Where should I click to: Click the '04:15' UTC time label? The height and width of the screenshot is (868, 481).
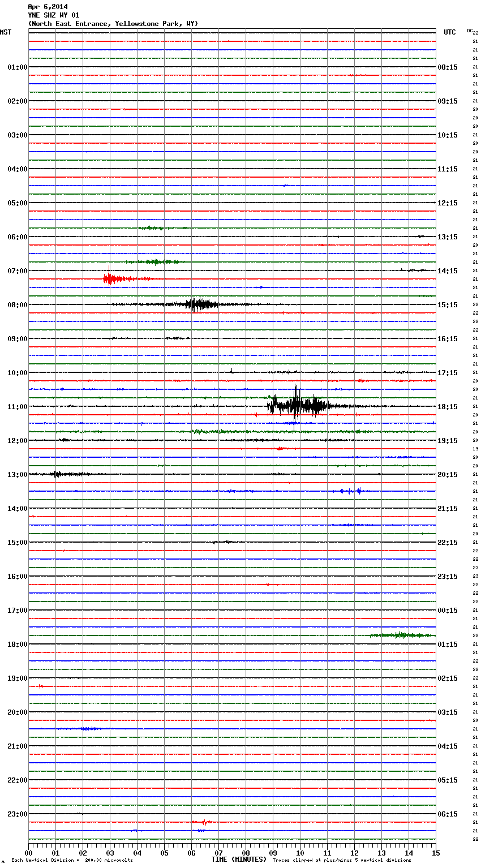click(448, 746)
